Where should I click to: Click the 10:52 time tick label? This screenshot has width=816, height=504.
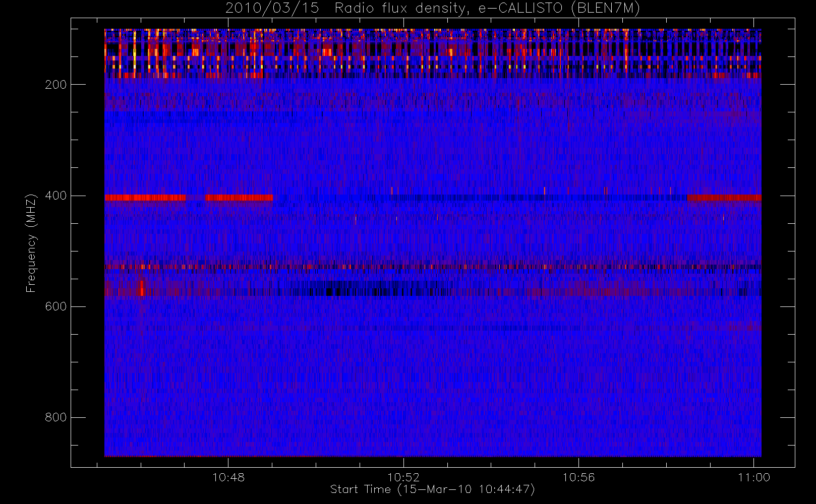tap(403, 477)
